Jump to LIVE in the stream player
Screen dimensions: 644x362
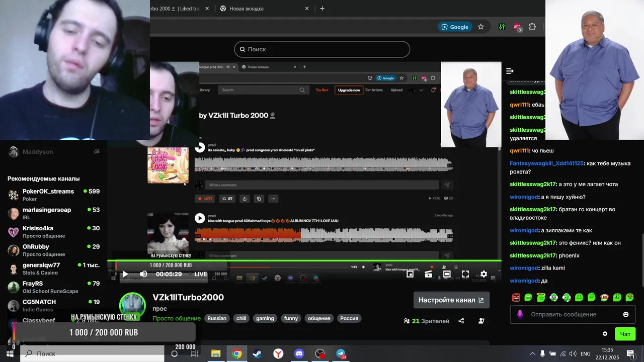coord(201,274)
